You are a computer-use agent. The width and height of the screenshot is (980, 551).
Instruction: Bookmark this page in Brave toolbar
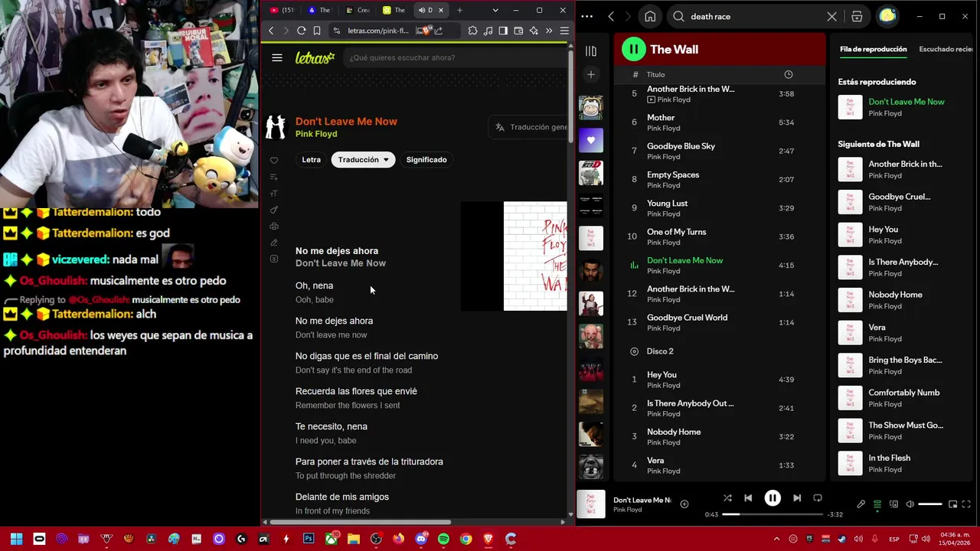pos(317,31)
